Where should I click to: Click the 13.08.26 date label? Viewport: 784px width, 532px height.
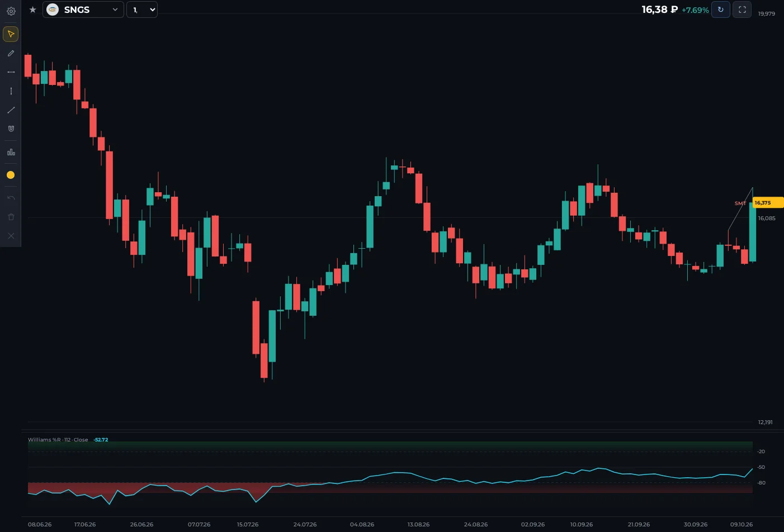(418, 525)
